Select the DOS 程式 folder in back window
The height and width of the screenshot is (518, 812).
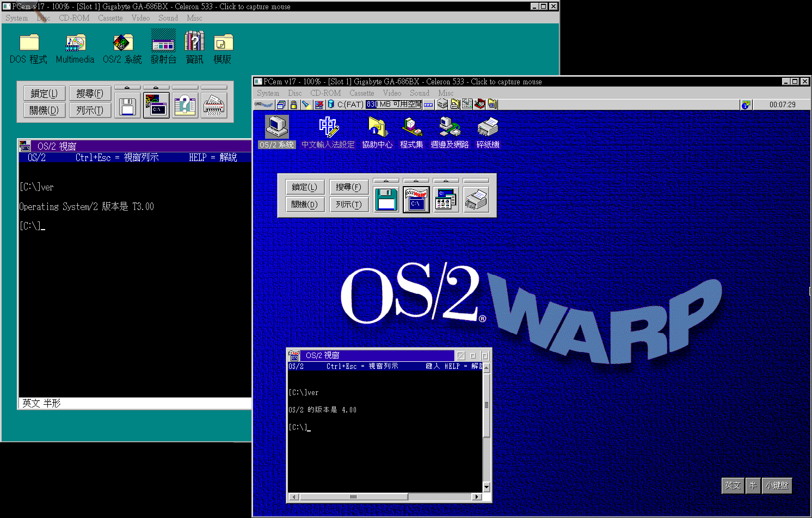pos(29,50)
